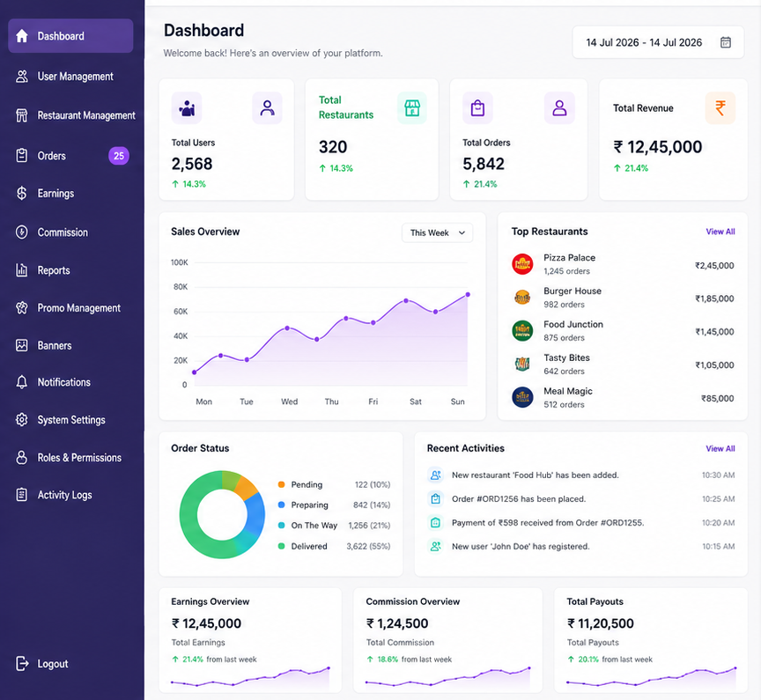The width and height of the screenshot is (761, 700).
Task: Click the Promo Management icon
Action: 22,308
